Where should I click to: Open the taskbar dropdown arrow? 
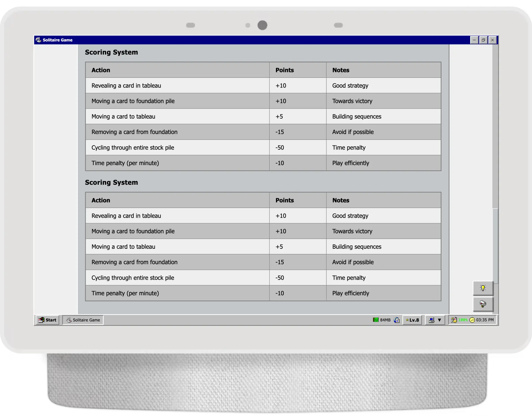pos(439,320)
